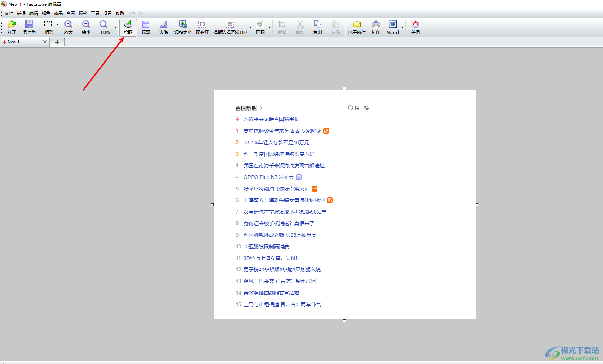This screenshot has width=603, height=364.
Task: Send image via 电子邮件
Action: pyautogui.click(x=357, y=27)
